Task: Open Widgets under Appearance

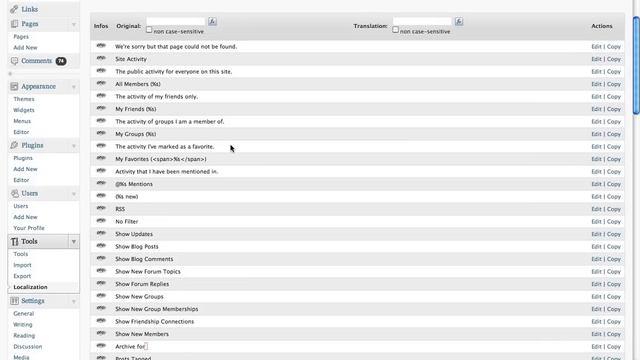Action: (24, 110)
